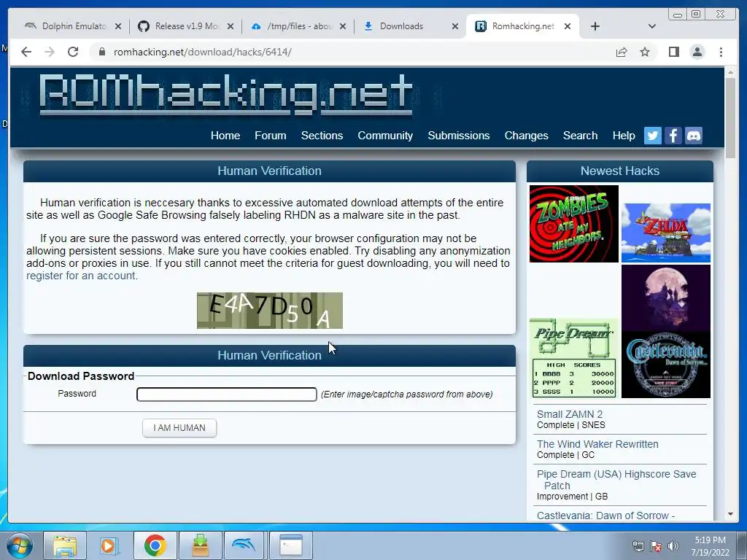Image resolution: width=747 pixels, height=560 pixels.
Task: Close the /tmp/files tab
Action: click(x=343, y=26)
